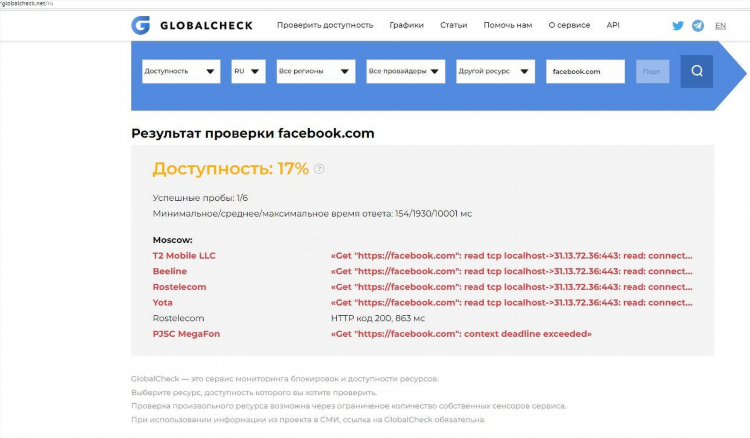This screenshot has width=750, height=438.
Task: Click the blue search magnifier button
Action: (696, 71)
